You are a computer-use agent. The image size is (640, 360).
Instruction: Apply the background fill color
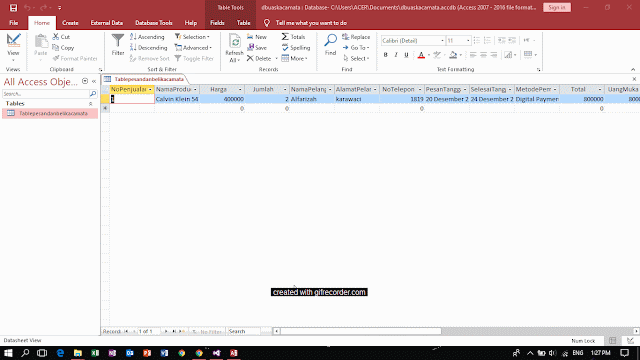453,55
